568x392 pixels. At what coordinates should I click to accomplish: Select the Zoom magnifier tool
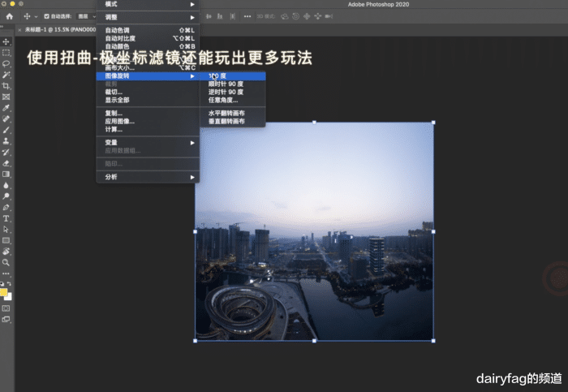tap(6, 262)
